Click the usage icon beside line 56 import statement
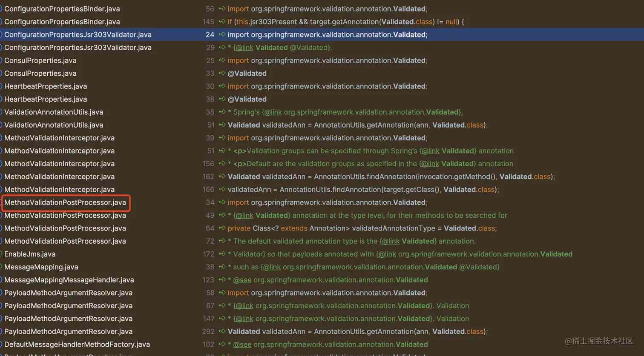644x356 pixels. 221,9
